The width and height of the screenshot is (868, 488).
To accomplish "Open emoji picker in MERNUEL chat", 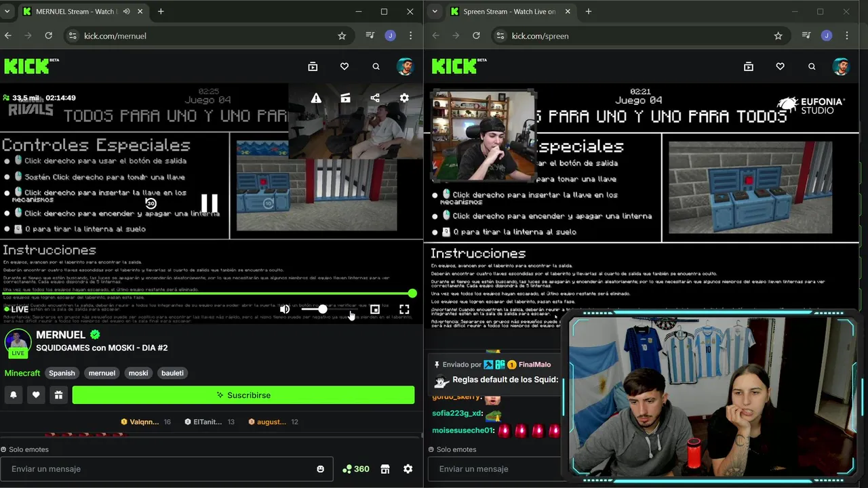I will tap(321, 469).
